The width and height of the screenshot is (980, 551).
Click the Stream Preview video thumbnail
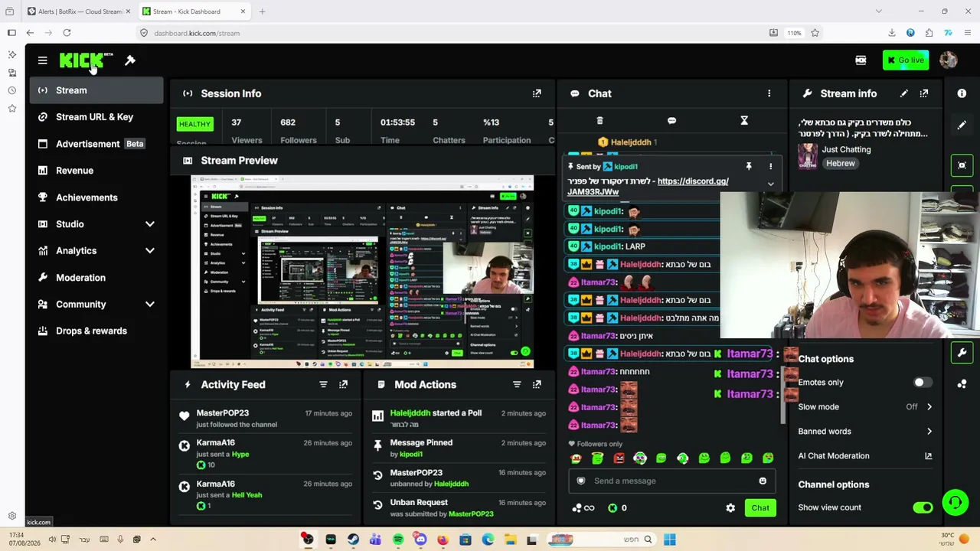click(x=362, y=272)
